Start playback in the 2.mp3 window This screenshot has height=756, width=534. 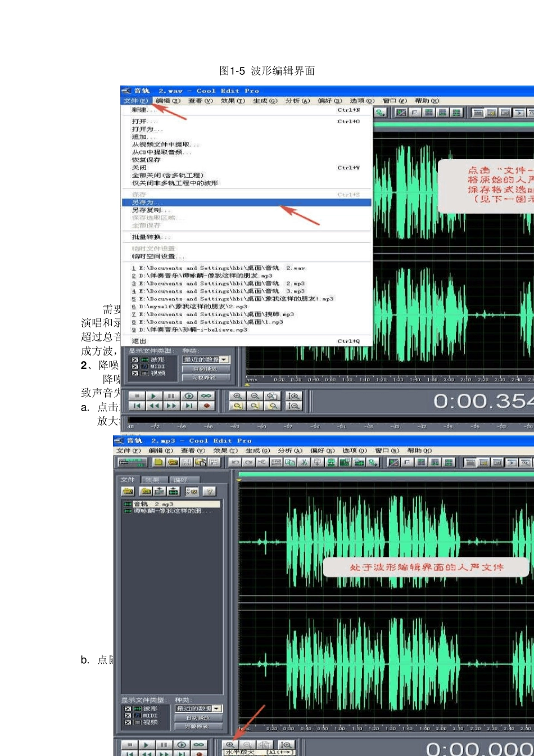tap(147, 745)
